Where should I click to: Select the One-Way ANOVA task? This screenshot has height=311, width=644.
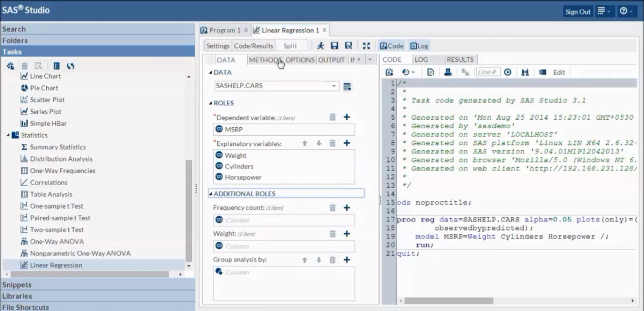coord(57,241)
